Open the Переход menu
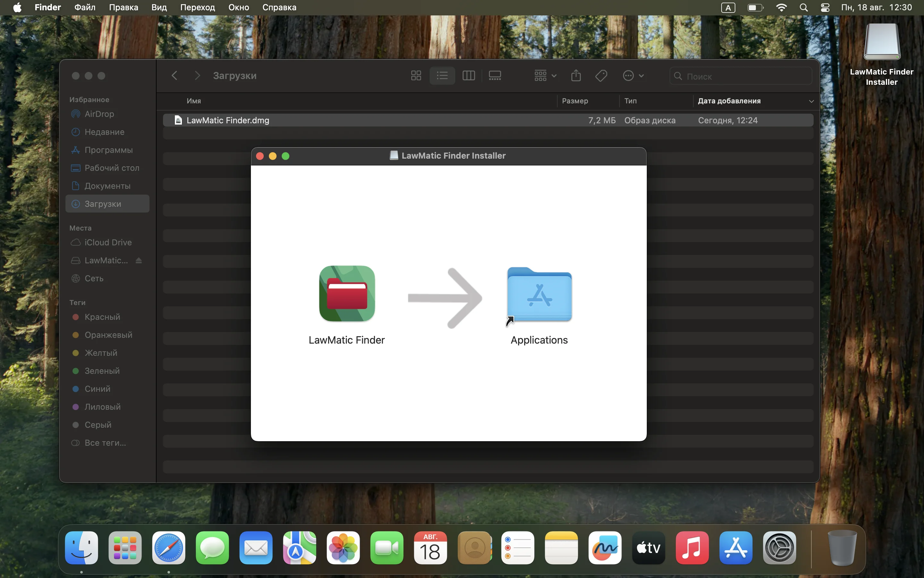Screen dimensions: 924x578 198,8
